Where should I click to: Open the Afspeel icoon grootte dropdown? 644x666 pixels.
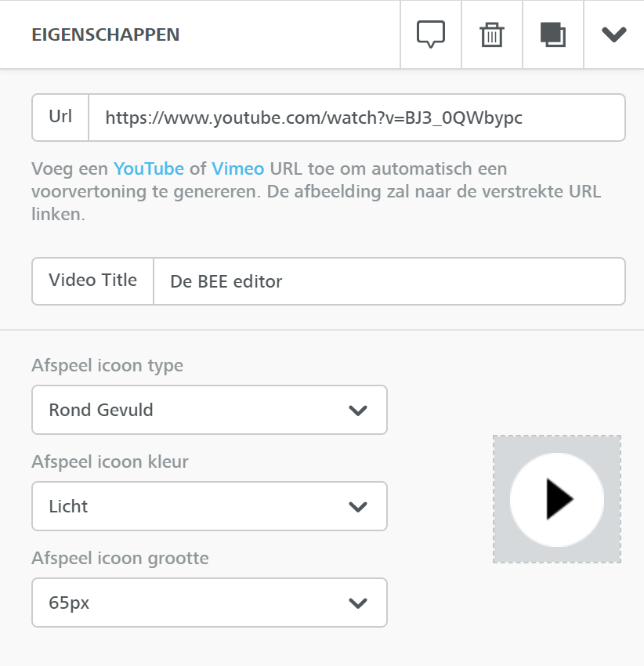pyautogui.click(x=209, y=603)
